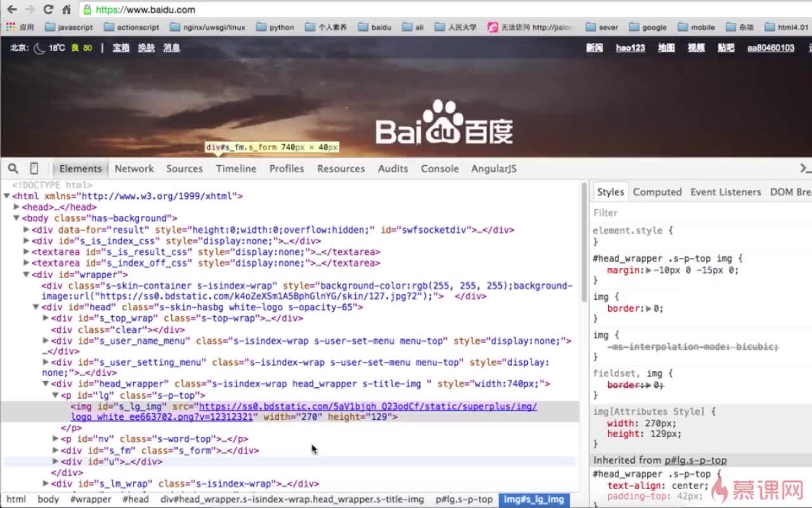Show the console drawer icon
This screenshot has width=812, height=508.
point(806,168)
